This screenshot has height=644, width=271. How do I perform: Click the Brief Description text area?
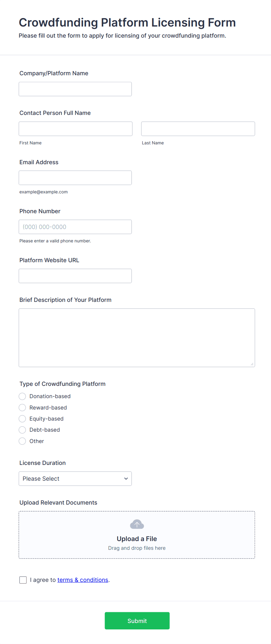coord(137,337)
